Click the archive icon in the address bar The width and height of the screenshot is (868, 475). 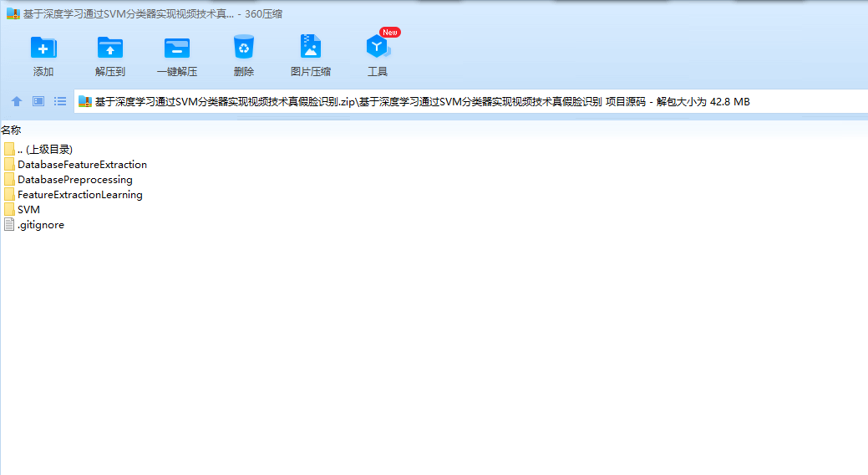(84, 101)
